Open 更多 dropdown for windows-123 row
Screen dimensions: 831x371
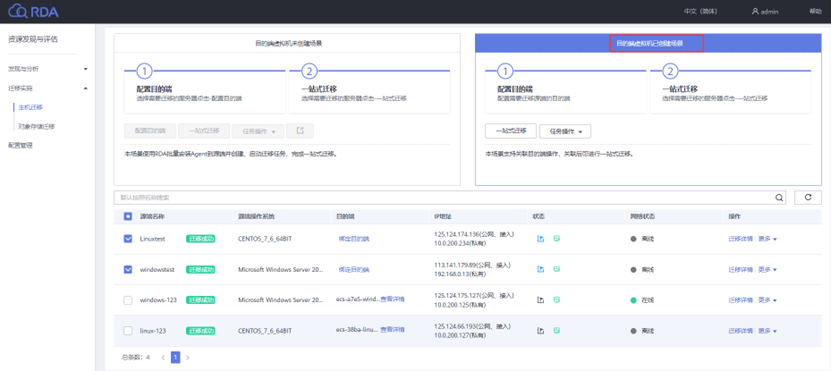pyautogui.click(x=767, y=300)
